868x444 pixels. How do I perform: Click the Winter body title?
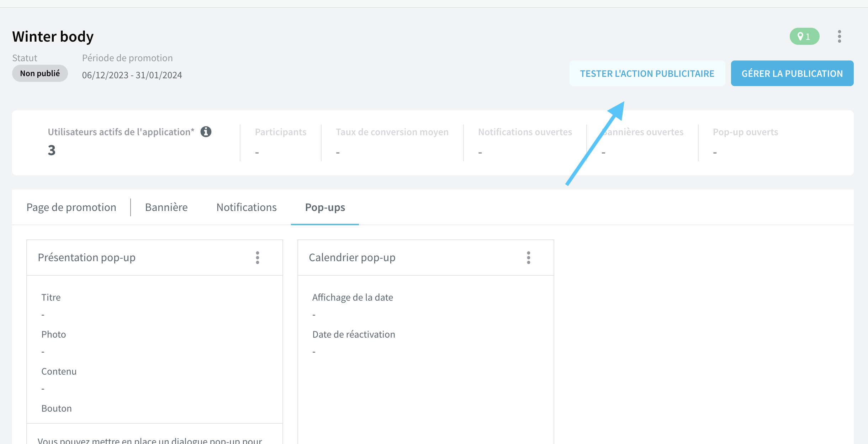click(53, 36)
